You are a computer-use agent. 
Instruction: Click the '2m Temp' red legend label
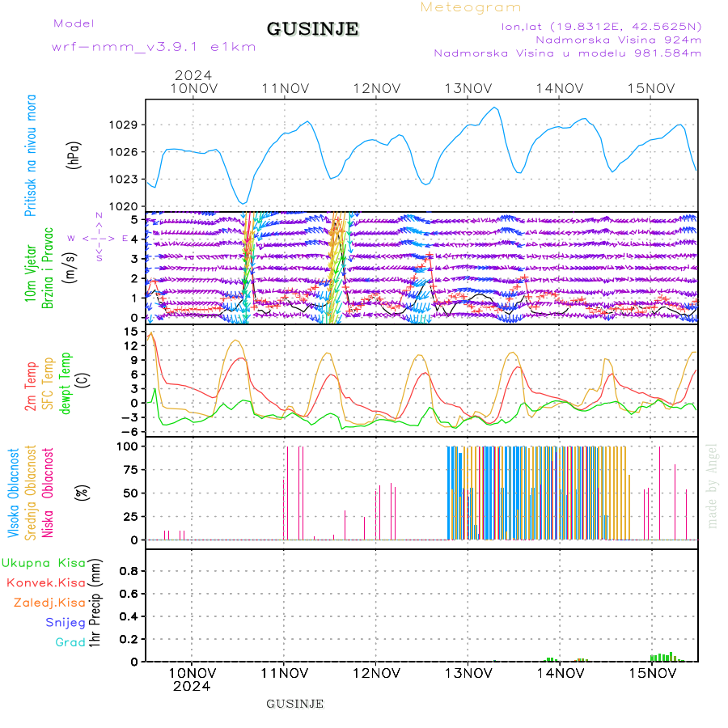31,387
